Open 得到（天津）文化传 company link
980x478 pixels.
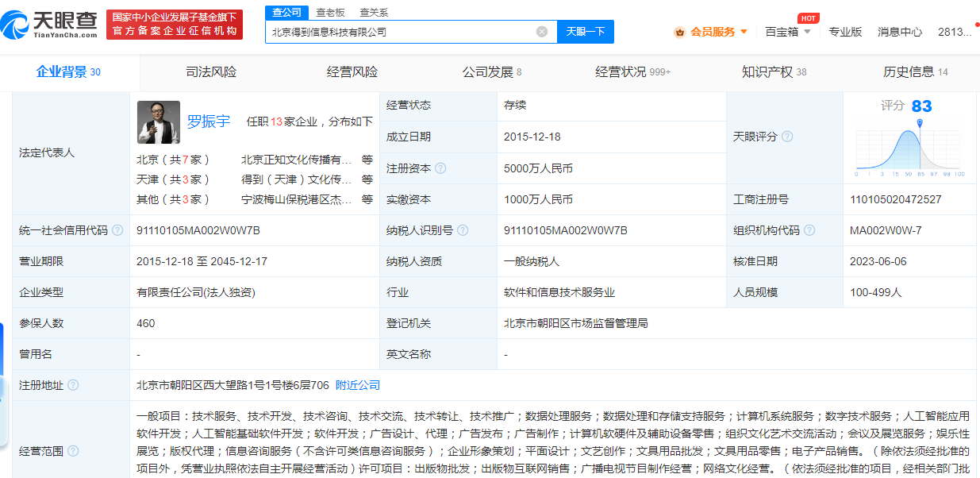click(296, 179)
